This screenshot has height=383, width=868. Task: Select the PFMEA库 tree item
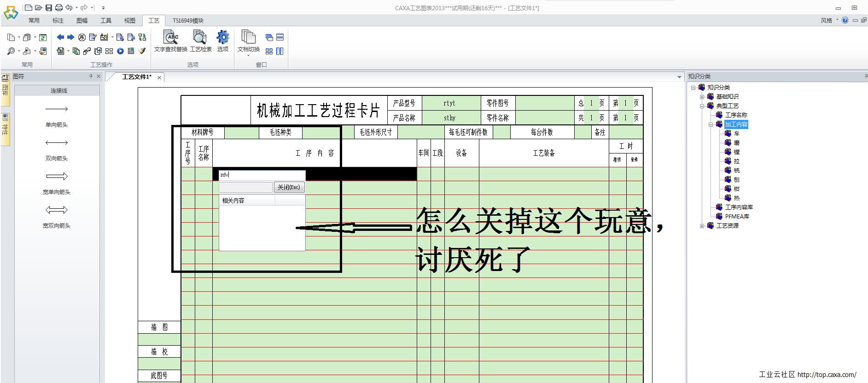737,217
